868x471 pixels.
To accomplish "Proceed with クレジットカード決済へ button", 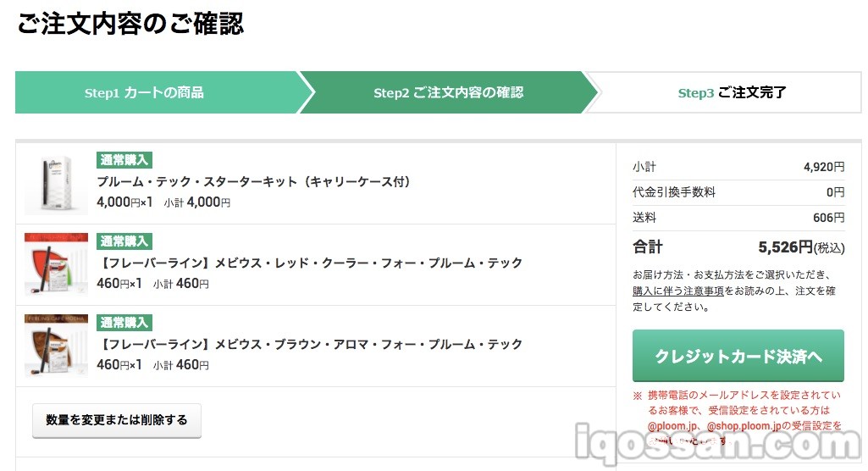I will 738,356.
